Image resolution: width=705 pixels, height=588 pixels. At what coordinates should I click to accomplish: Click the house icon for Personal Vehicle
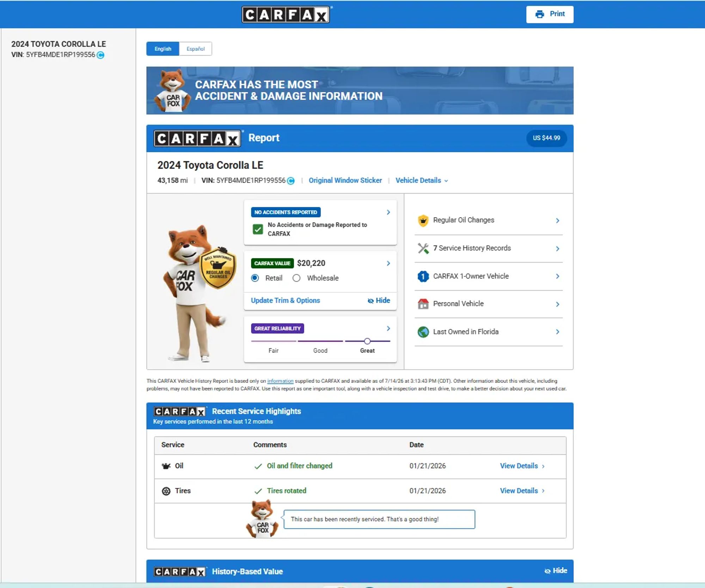coord(423,304)
